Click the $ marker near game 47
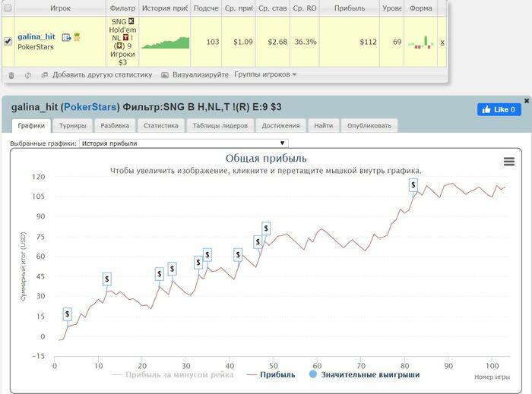Image resolution: width=532 pixels, height=394 pixels. (x=258, y=242)
